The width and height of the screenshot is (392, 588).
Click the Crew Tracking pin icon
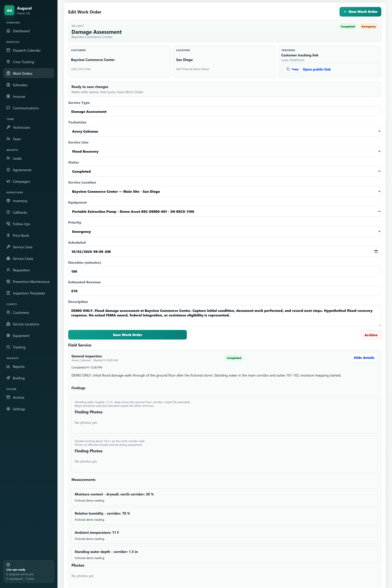click(x=8, y=62)
